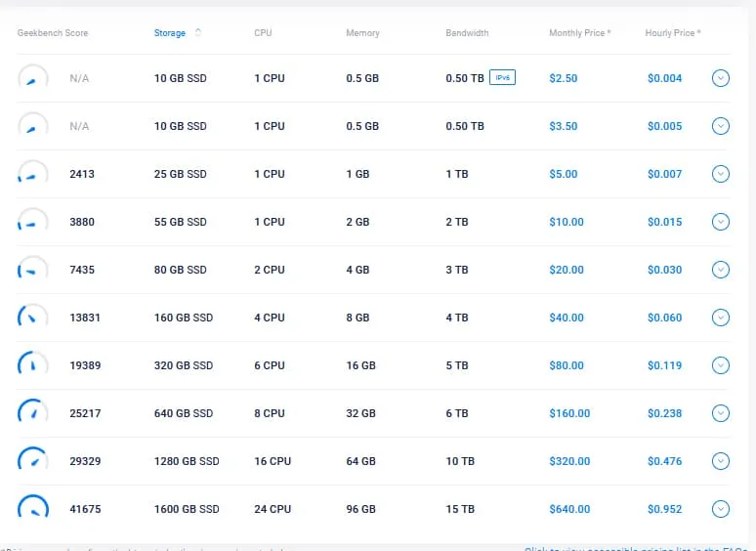Click the $640.00 monthly price
Image resolution: width=756 pixels, height=551 pixels.
[569, 509]
